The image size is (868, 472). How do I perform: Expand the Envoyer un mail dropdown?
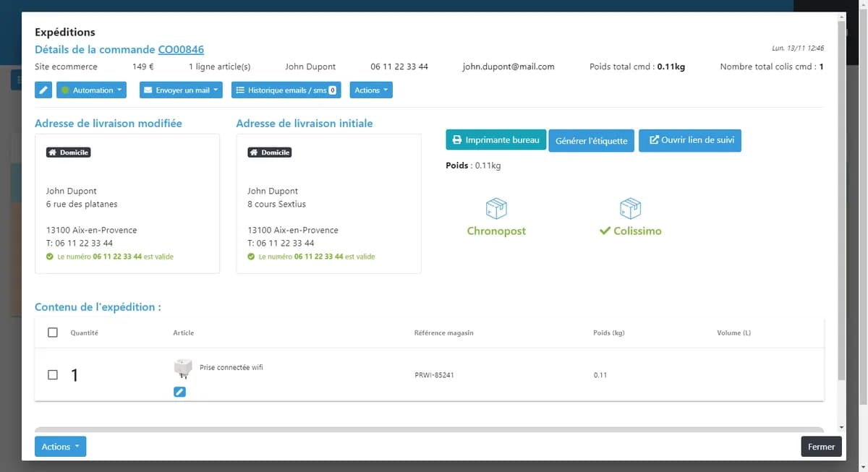click(181, 90)
